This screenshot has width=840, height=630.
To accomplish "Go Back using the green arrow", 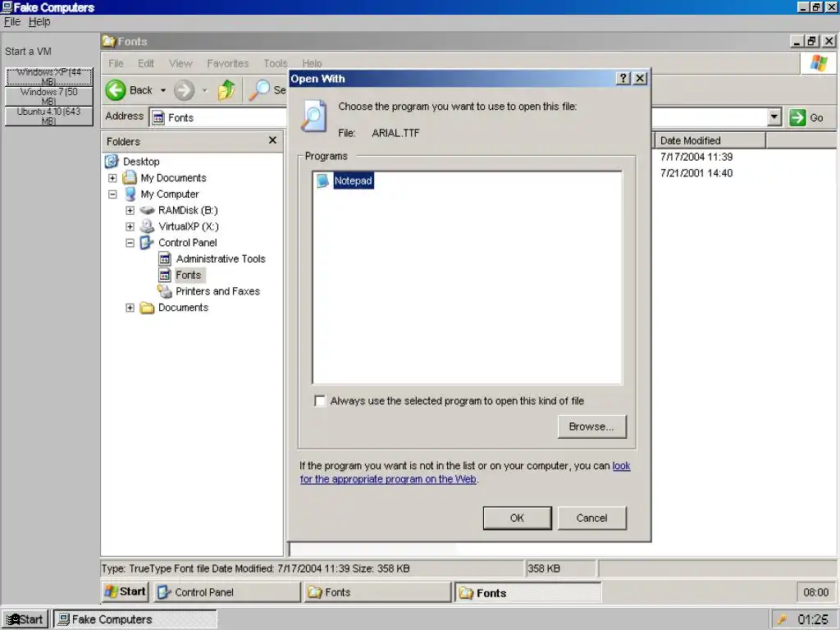I will [x=116, y=90].
